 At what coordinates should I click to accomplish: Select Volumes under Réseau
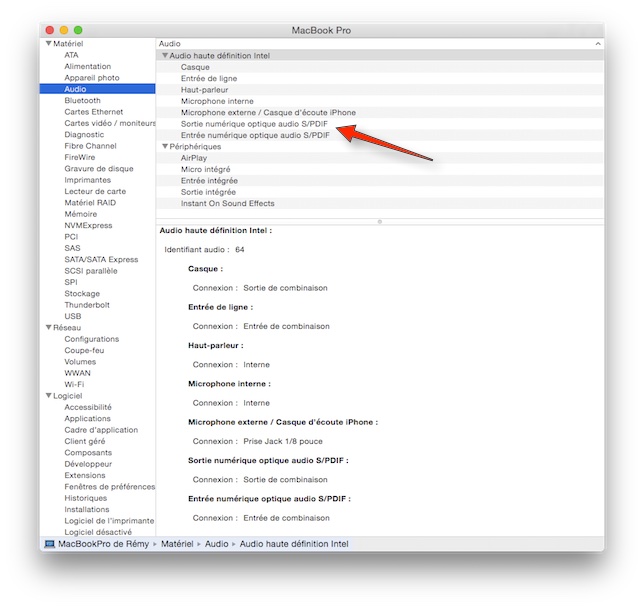pyautogui.click(x=80, y=362)
